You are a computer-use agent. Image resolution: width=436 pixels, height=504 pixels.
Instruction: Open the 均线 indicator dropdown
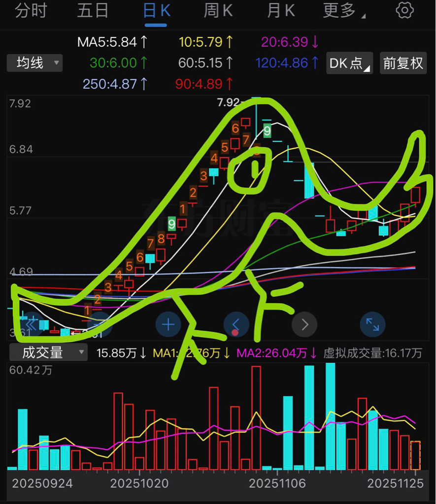(35, 63)
